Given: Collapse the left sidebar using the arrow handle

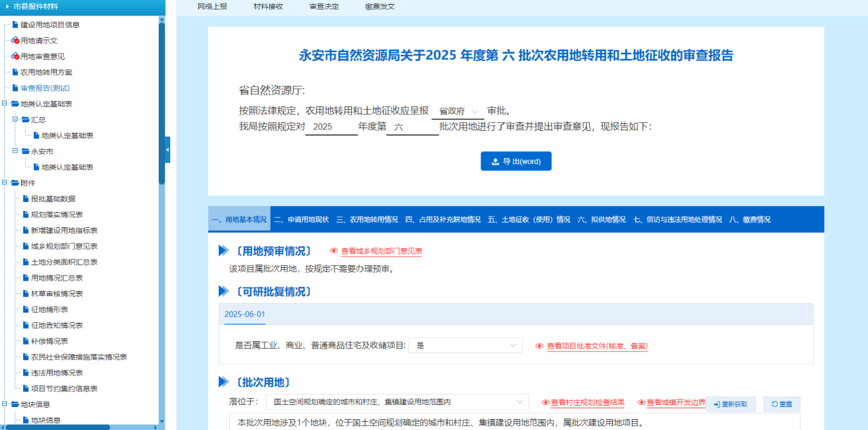Looking at the screenshot, I should tap(167, 149).
